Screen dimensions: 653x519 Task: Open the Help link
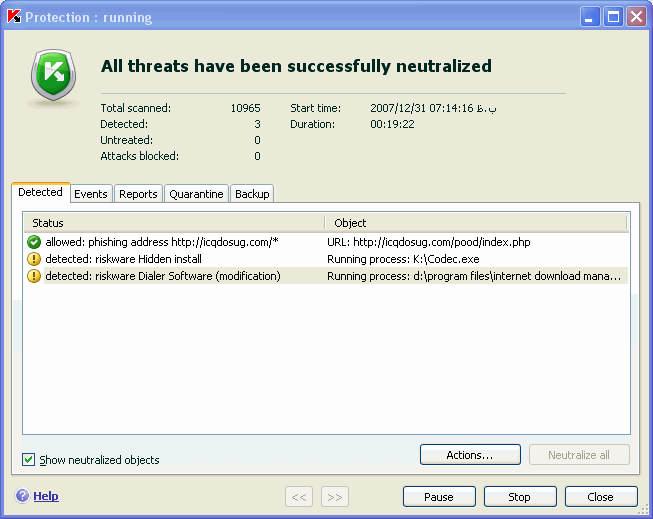point(46,496)
